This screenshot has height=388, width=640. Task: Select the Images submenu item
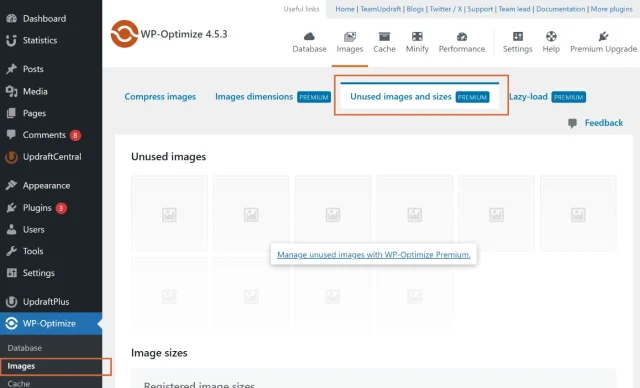tap(21, 366)
